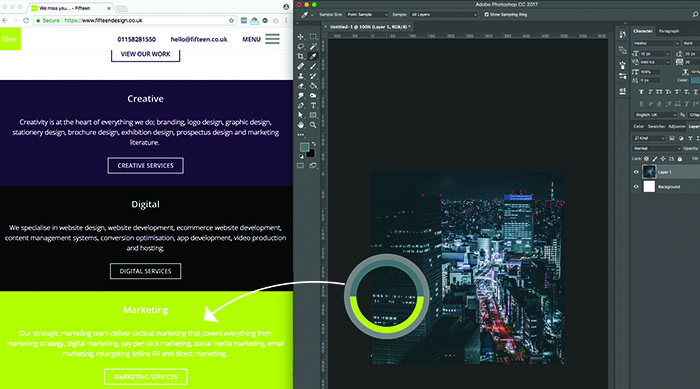700x389 pixels.
Task: Toggle All Caps in Character panel
Action: (659, 92)
